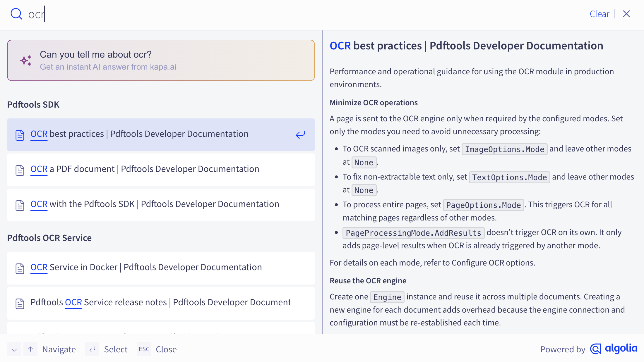Open 'OCR a PDF document' result
Screen dimensions: 644x362
[161, 170]
